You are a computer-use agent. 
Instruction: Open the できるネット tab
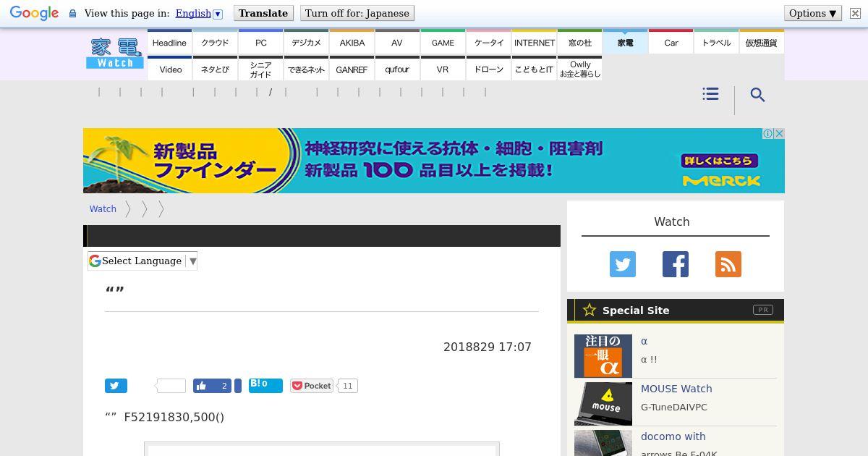306,69
